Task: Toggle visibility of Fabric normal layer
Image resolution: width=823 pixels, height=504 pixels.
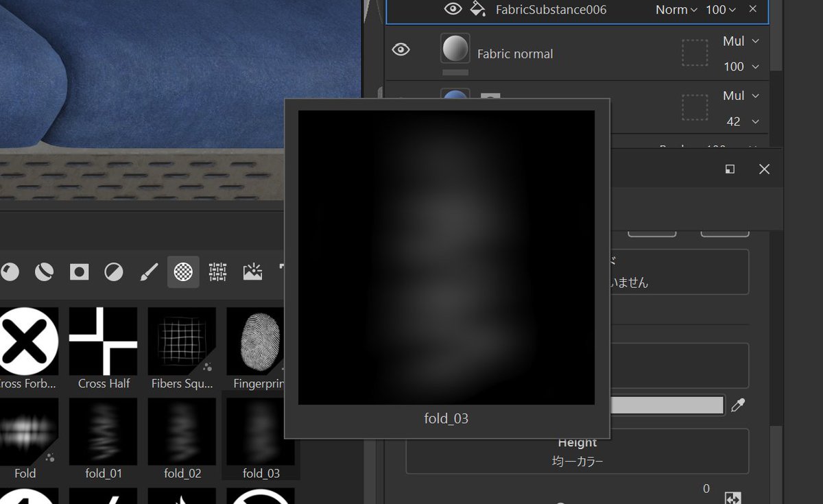Action: [x=401, y=50]
